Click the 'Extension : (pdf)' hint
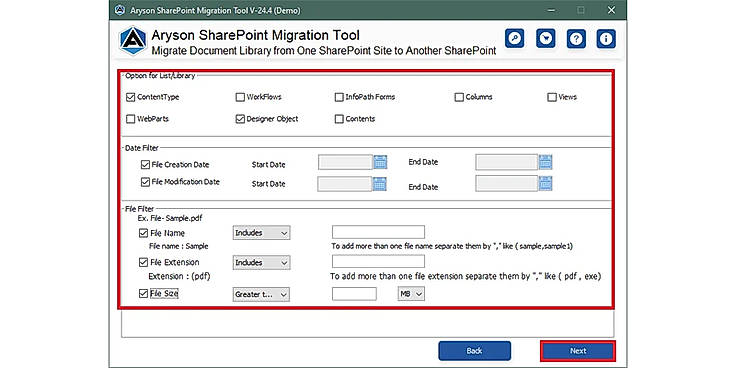736x368 pixels. tap(179, 276)
